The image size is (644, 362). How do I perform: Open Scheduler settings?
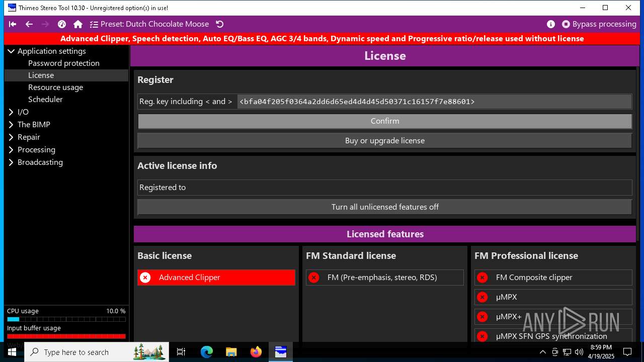[45, 99]
